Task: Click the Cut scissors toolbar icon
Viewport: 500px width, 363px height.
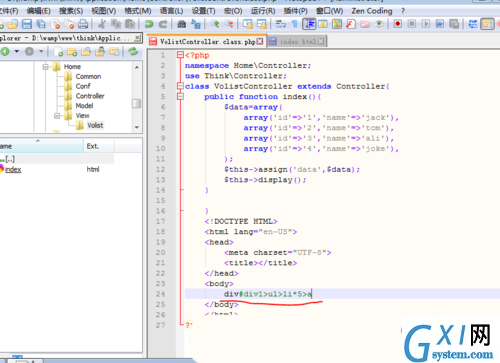Action: click(102, 24)
